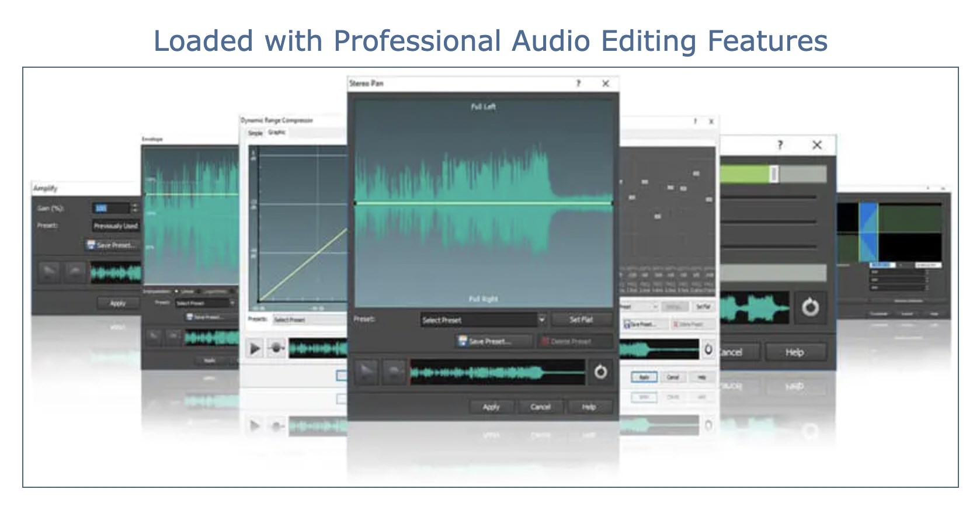Click Apply in the Stereo Pan dialog

click(x=491, y=407)
